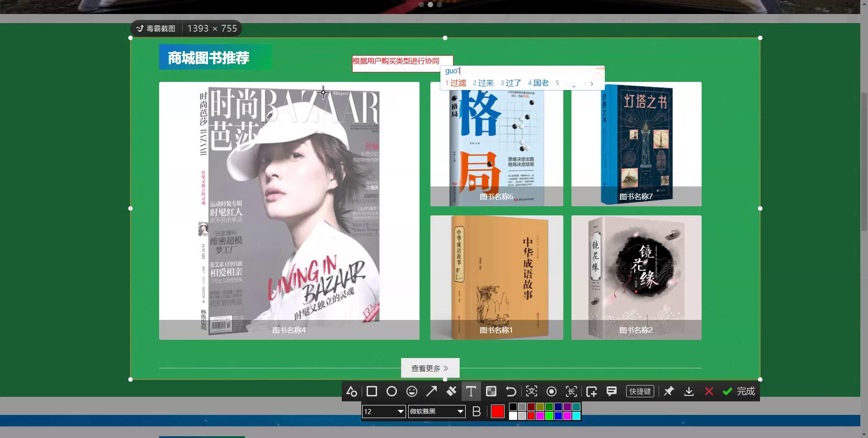Select the ellipse annotation tool
This screenshot has width=868, height=438.
(392, 391)
